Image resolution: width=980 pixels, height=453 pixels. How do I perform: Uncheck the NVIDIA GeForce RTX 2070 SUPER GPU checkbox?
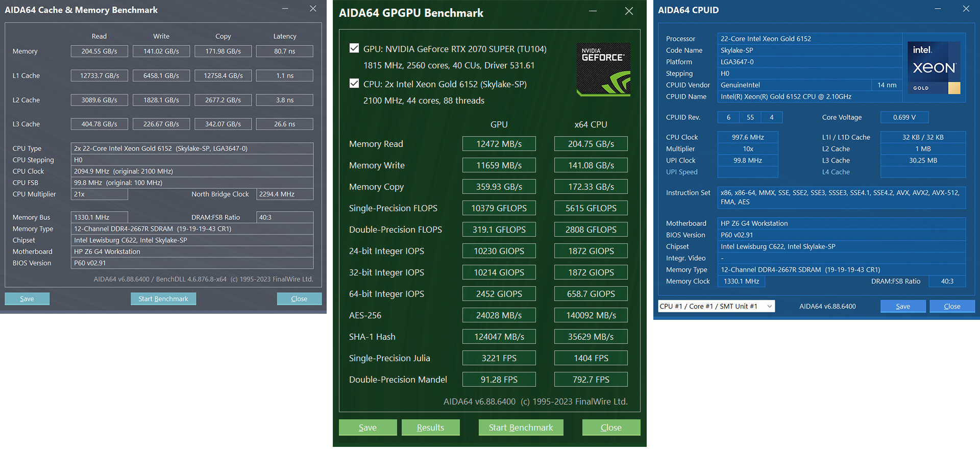tap(354, 48)
